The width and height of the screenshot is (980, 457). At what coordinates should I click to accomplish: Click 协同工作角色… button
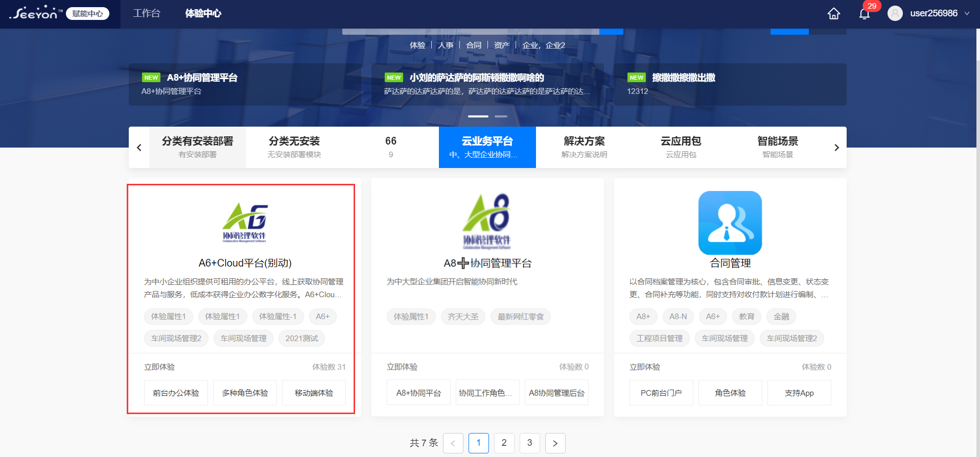tap(487, 393)
